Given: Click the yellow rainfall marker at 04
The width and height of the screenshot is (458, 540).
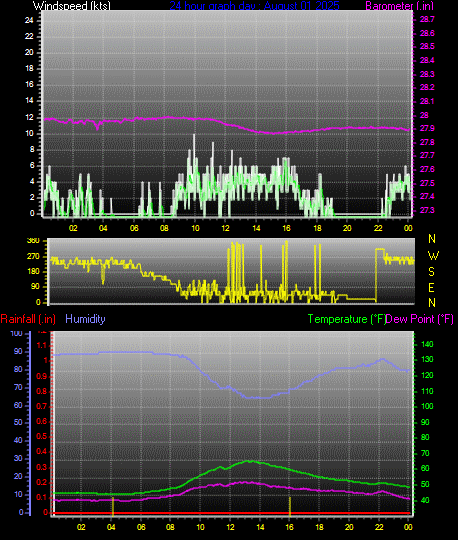Looking at the screenshot, I should [x=113, y=506].
